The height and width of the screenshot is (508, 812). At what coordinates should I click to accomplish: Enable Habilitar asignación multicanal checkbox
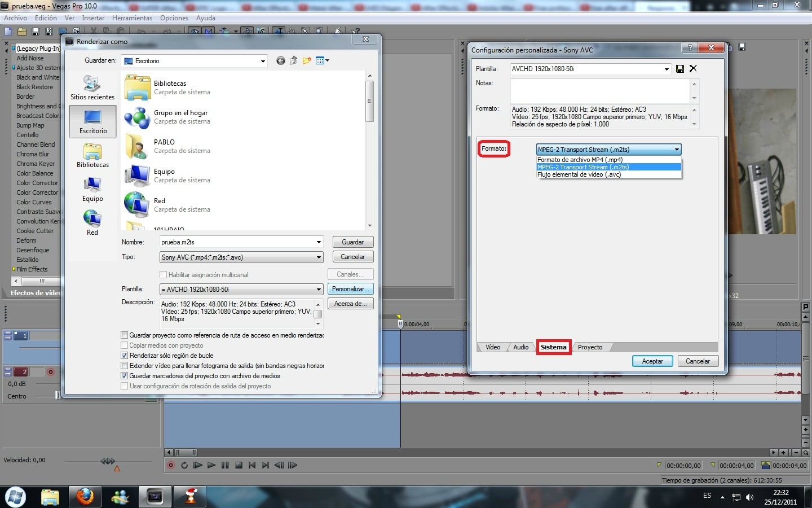164,275
